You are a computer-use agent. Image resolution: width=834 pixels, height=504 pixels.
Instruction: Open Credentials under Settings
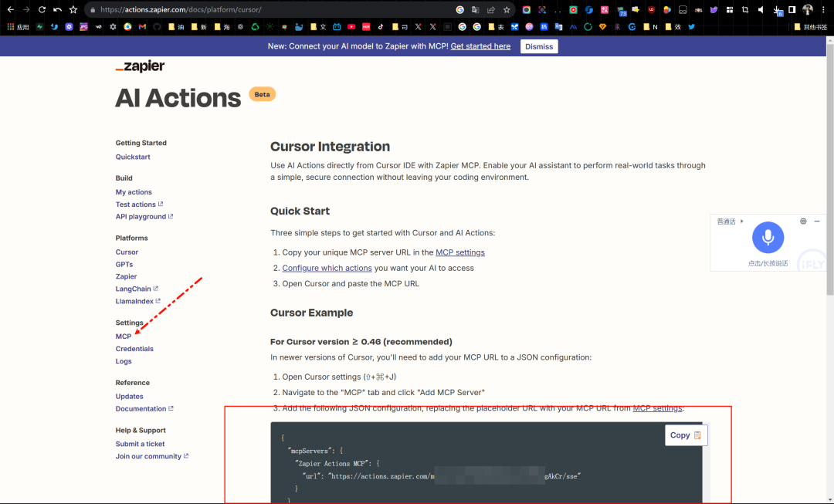tap(134, 349)
